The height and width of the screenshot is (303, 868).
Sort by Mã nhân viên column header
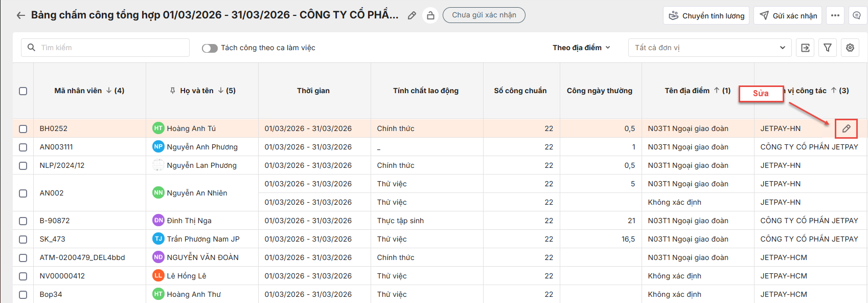click(x=78, y=91)
